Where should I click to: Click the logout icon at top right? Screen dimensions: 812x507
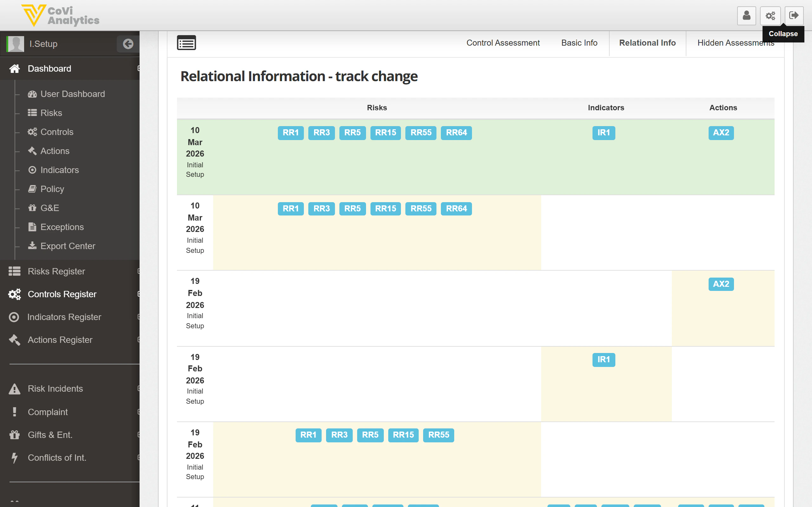[x=794, y=15]
